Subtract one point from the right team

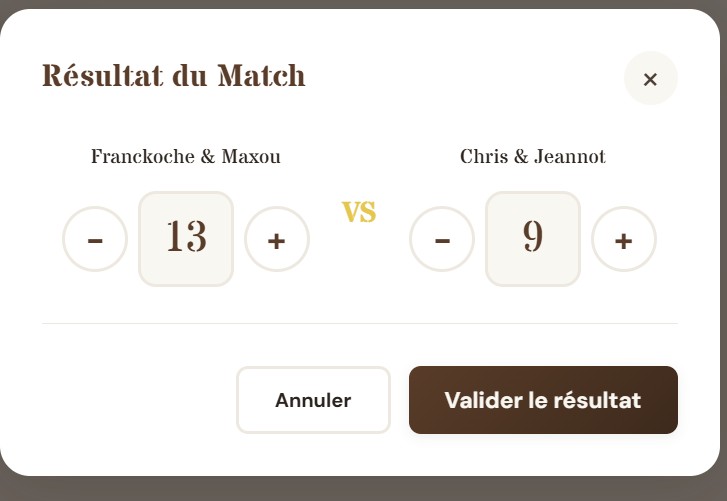point(442,239)
